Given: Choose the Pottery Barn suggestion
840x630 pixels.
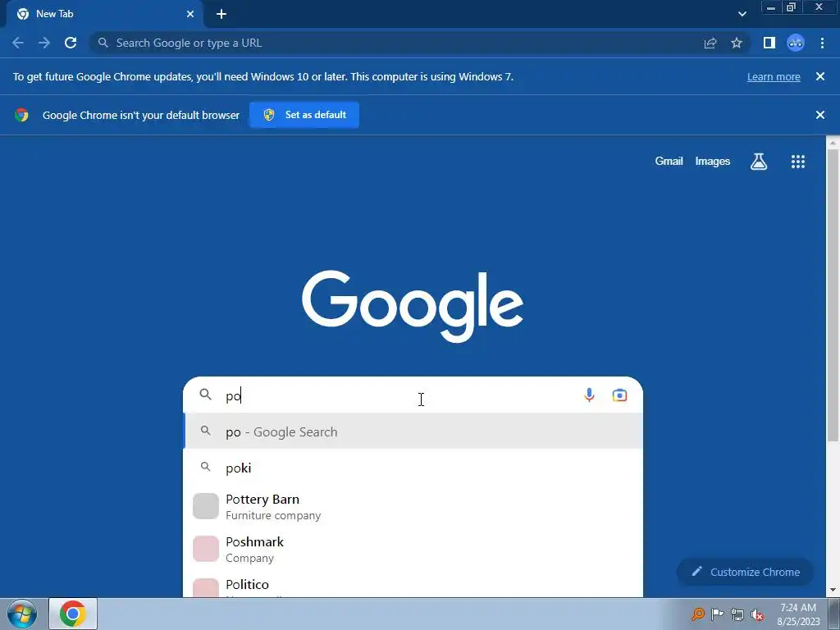Looking at the screenshot, I should point(413,507).
